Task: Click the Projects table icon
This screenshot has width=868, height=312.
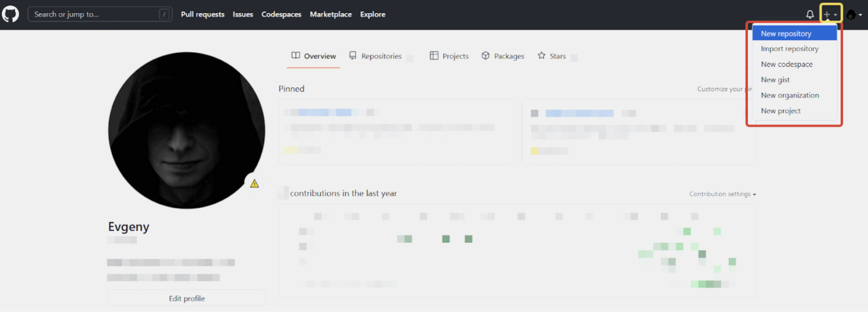Action: [x=434, y=56]
